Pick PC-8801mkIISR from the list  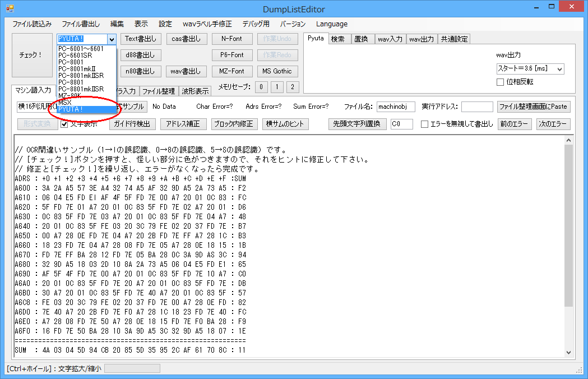coord(87,89)
